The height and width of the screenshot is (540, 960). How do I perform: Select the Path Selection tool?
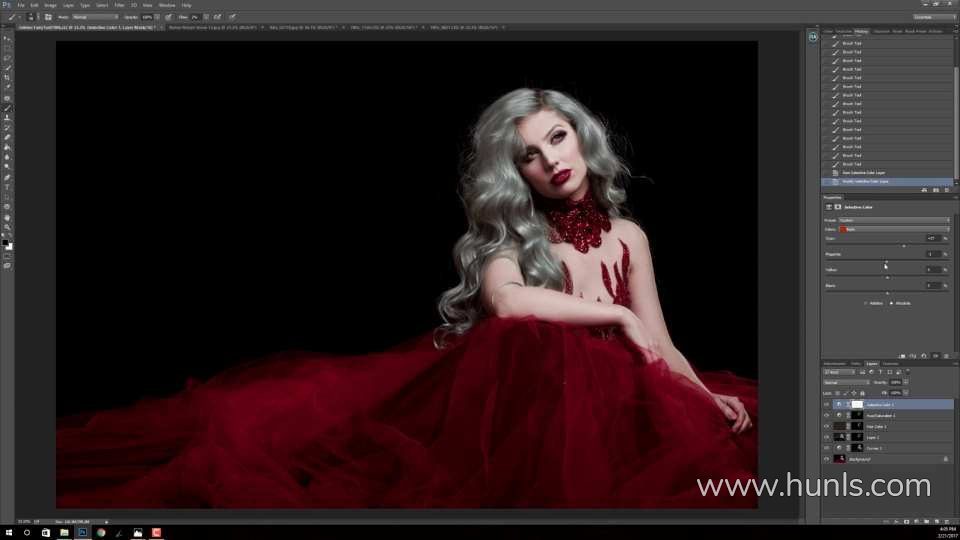7,197
